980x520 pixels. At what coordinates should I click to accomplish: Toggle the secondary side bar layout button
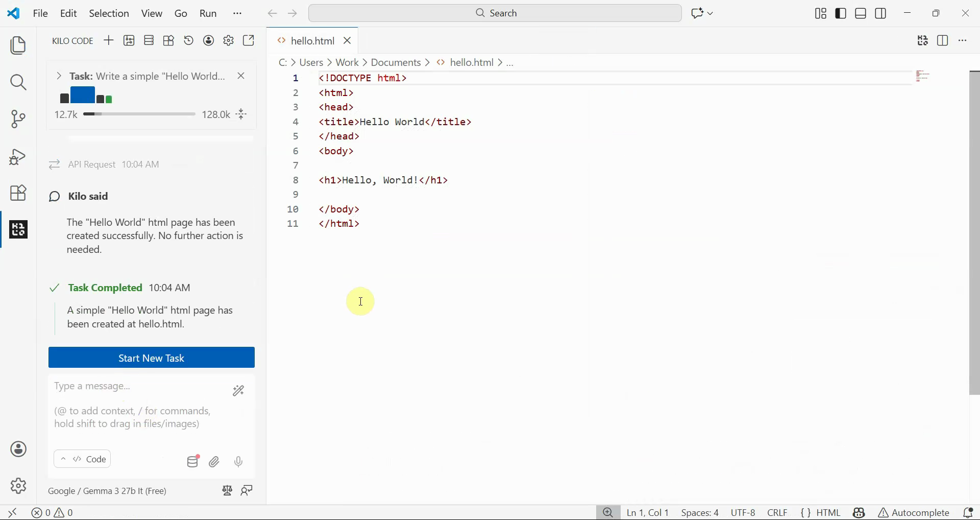coord(881,14)
